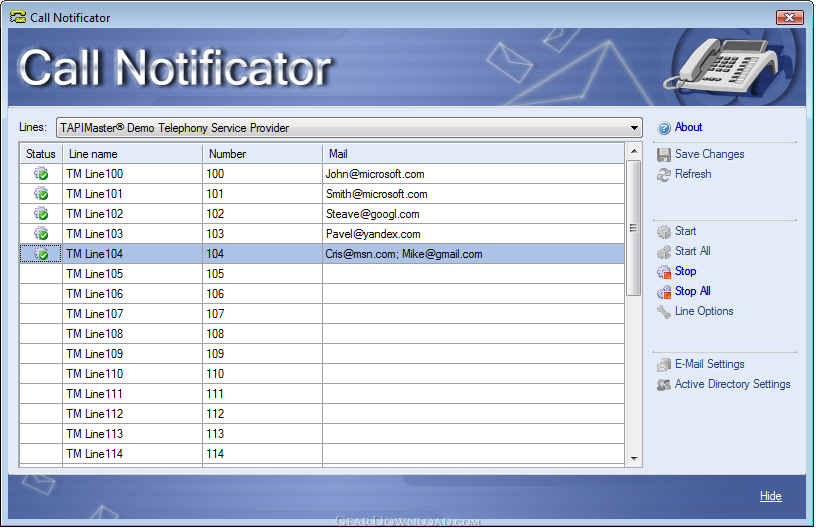This screenshot has width=816, height=530.
Task: Sort by the Status column header
Action: (x=41, y=154)
